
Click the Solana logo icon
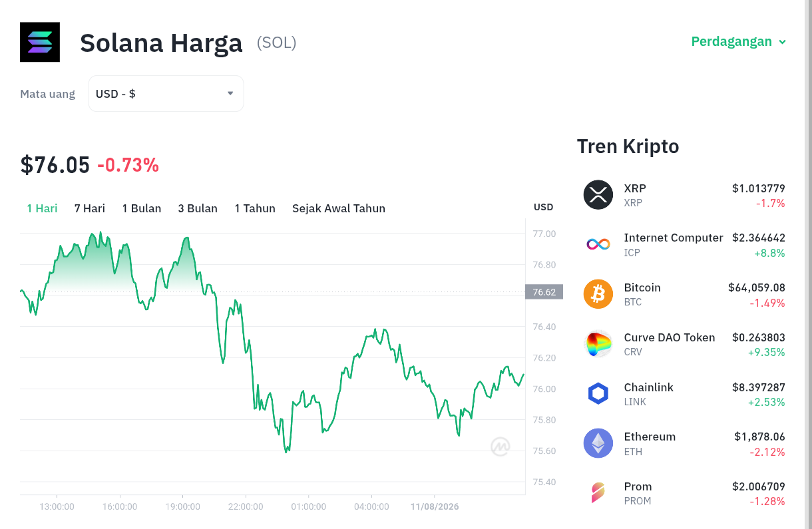tap(40, 42)
